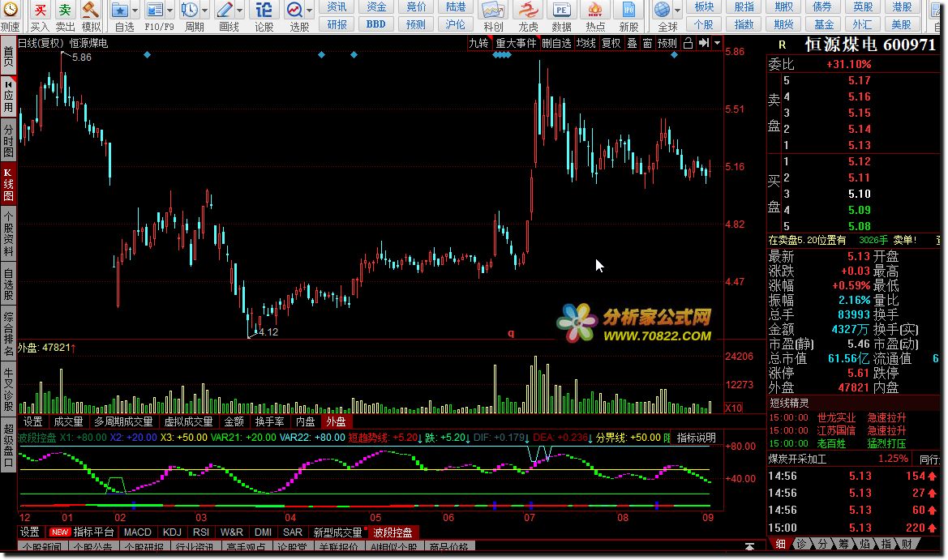Collapse the bottom news panel arrow

pyautogui.click(x=749, y=547)
